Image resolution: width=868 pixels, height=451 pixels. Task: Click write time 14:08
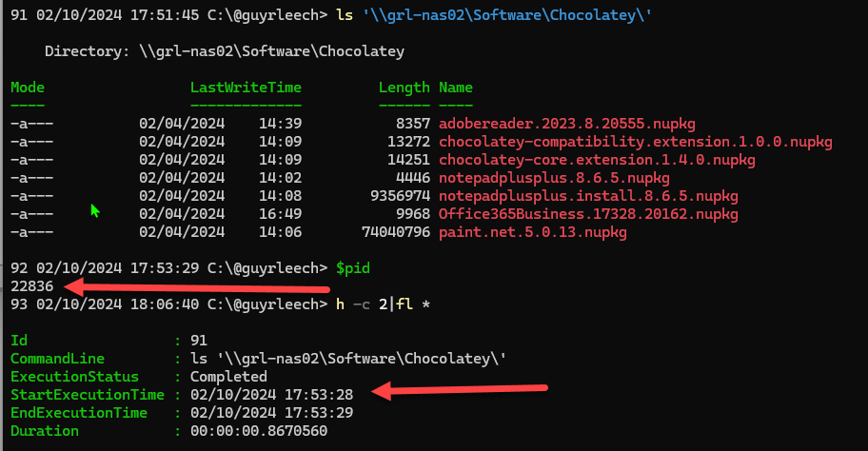pos(280,196)
